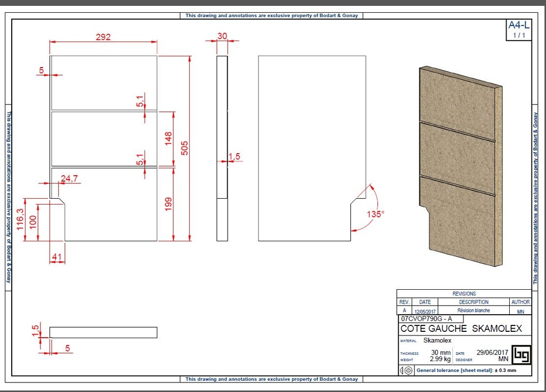Click the Bodart & Gonay 'bg' logo
The height and width of the screenshot is (392, 546).
coord(522,354)
